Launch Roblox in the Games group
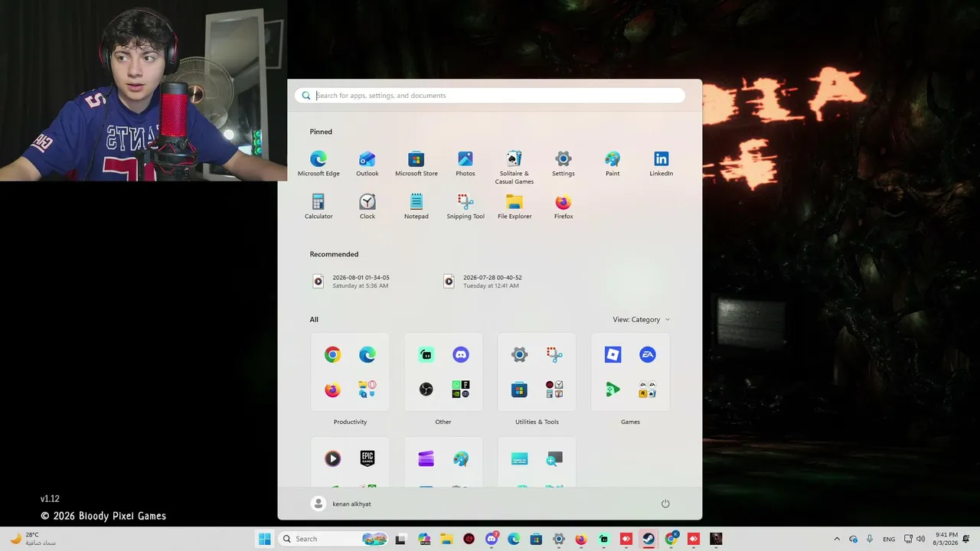Image resolution: width=980 pixels, height=551 pixels. coord(612,354)
